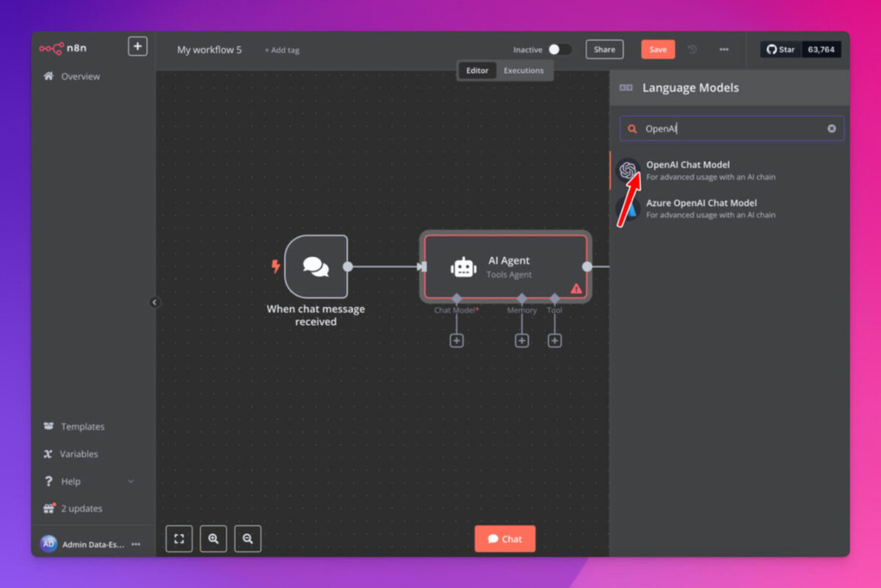Zoom in on the canvas

[x=214, y=539]
